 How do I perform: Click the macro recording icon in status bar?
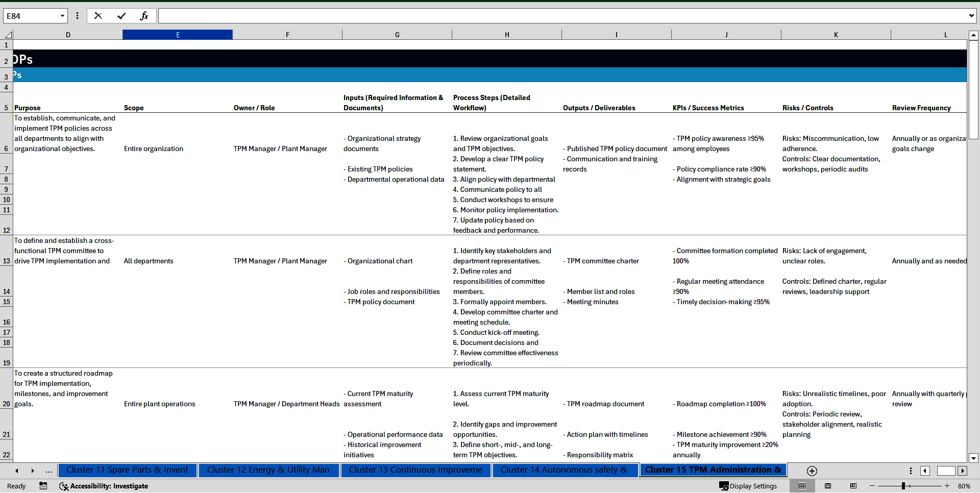[43, 486]
